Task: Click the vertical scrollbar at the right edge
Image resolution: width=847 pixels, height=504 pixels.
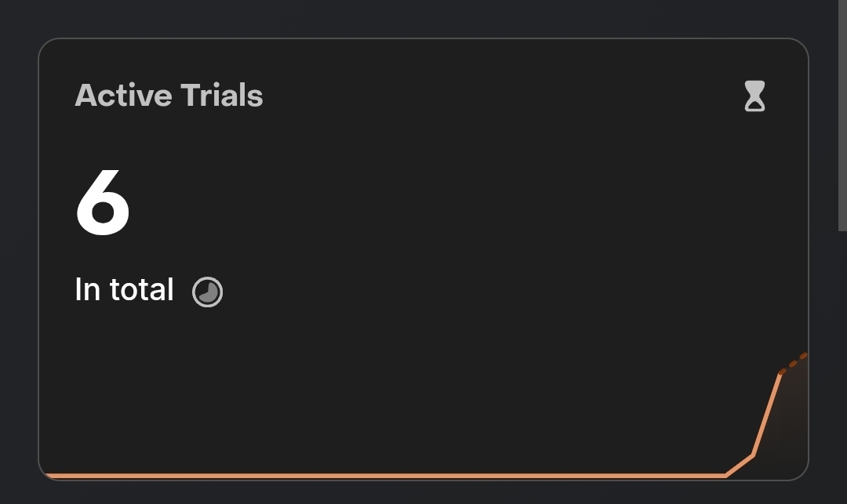Action: coord(842,118)
